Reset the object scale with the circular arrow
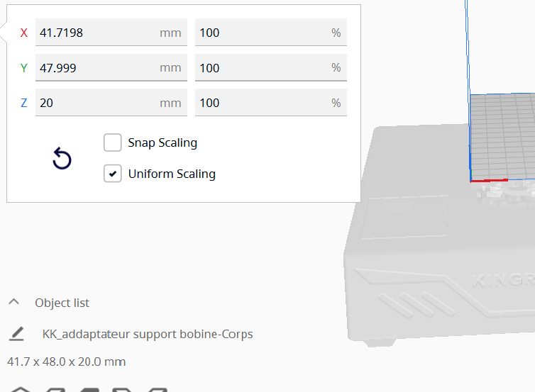This screenshot has height=392, width=535. (x=62, y=159)
